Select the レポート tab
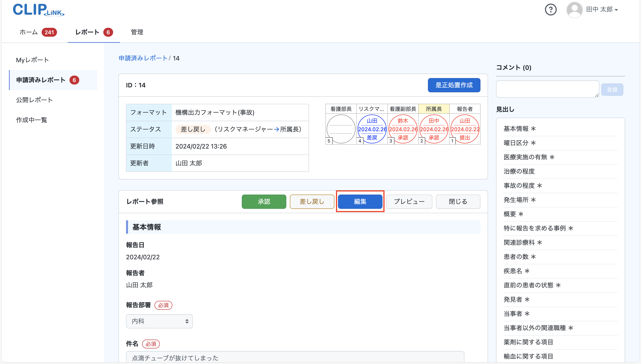This screenshot has width=641, height=364. [x=88, y=32]
